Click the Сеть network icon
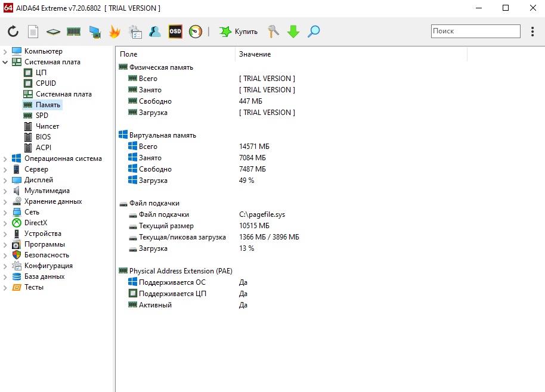Viewport: 545px width, 392px height. pyautogui.click(x=17, y=212)
